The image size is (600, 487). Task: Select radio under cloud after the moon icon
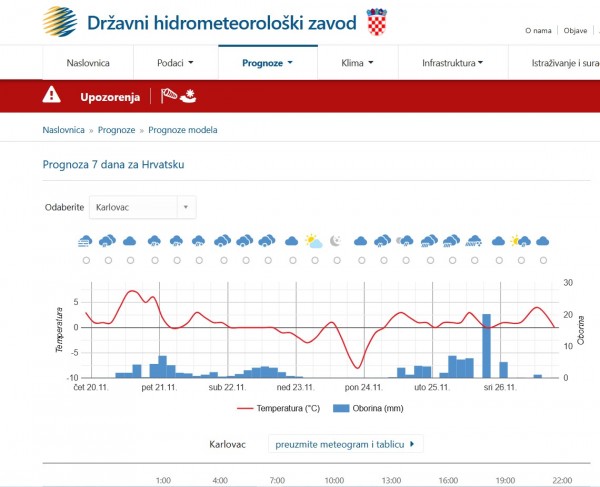(x=362, y=261)
